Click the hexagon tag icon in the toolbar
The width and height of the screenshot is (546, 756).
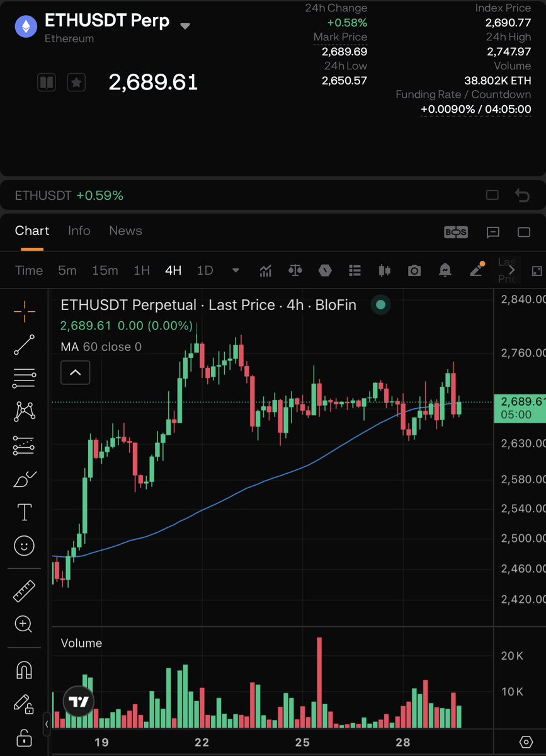pos(324,270)
